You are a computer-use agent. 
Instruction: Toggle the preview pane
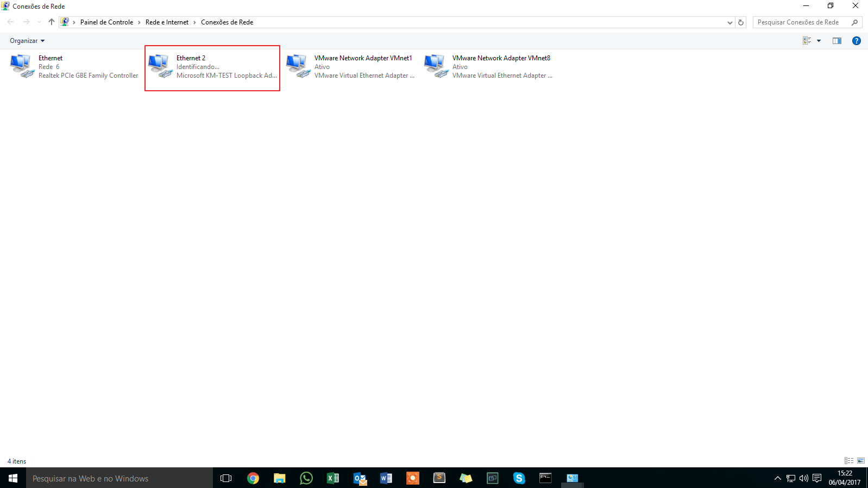tap(837, 41)
